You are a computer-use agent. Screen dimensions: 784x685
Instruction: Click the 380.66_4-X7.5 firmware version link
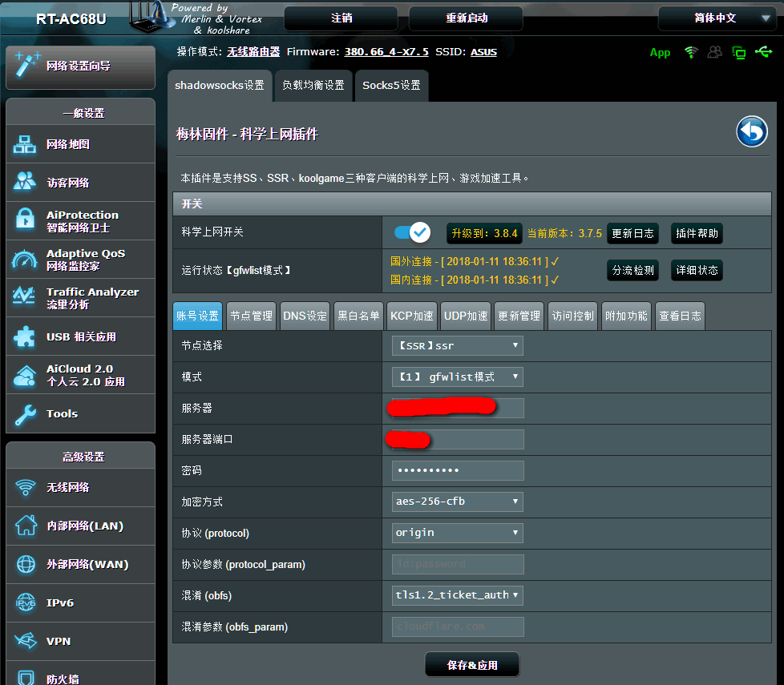point(386,52)
